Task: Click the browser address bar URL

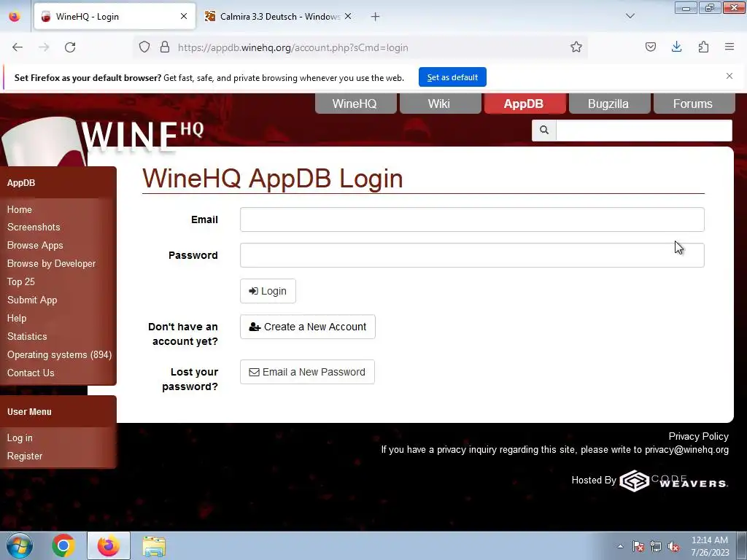Action: (293, 47)
